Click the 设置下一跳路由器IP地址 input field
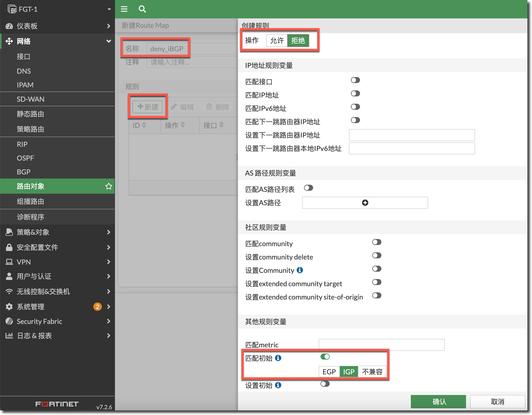The image size is (532, 415). coord(412,135)
